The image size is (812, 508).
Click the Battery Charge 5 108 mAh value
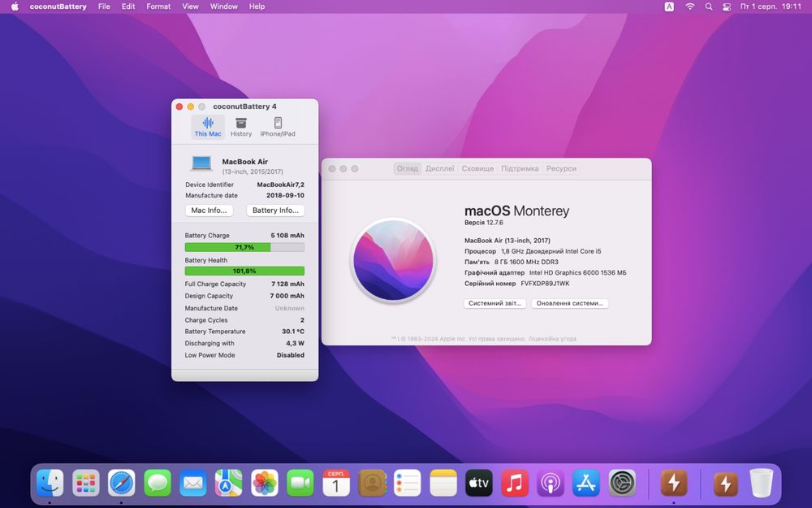287,236
